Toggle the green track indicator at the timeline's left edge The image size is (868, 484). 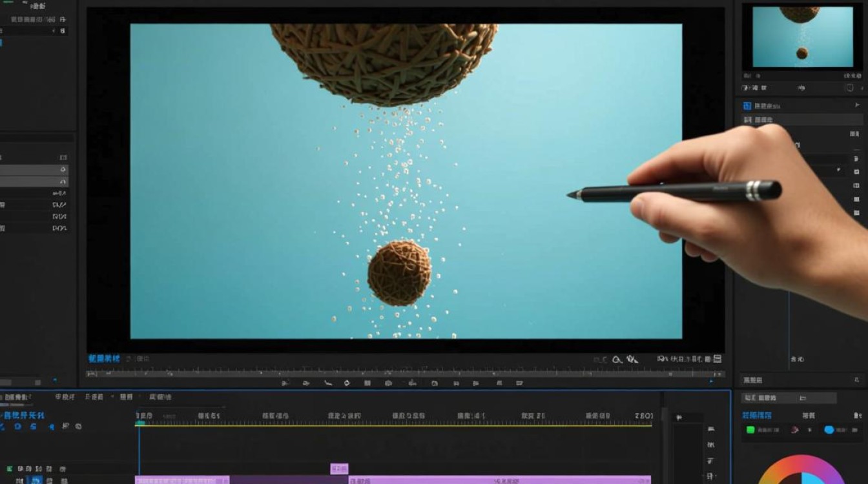coord(9,469)
